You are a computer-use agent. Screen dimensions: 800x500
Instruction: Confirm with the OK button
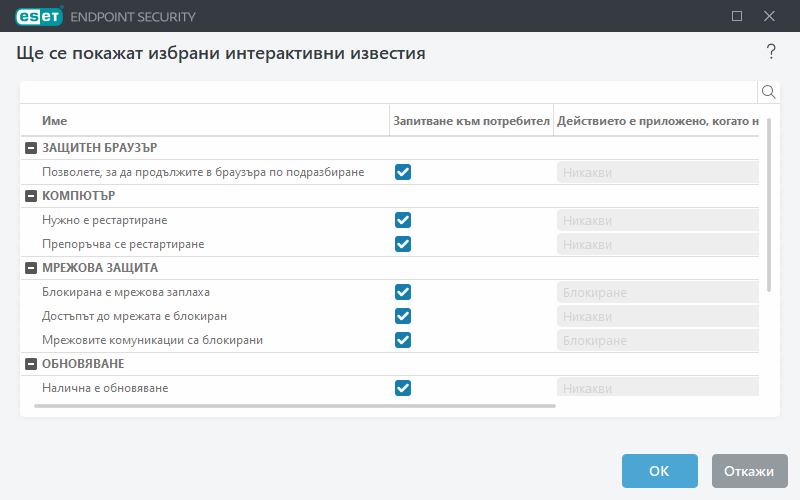tap(660, 471)
